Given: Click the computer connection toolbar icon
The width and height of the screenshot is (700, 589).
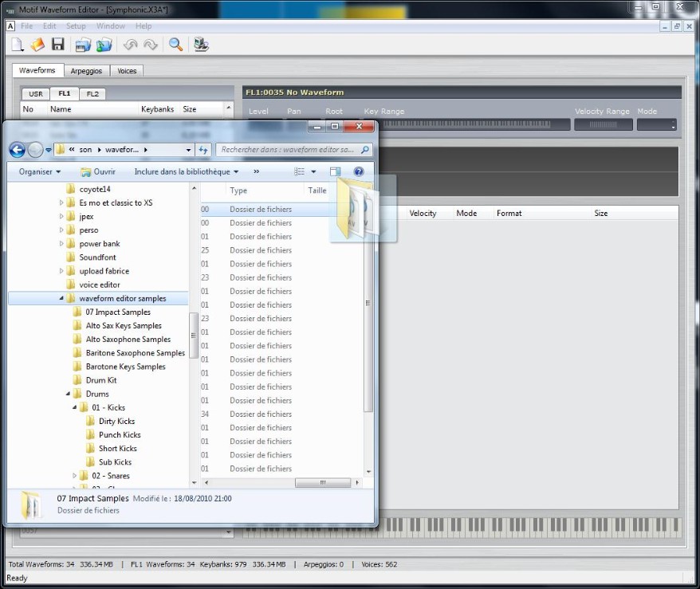Looking at the screenshot, I should click(x=201, y=45).
